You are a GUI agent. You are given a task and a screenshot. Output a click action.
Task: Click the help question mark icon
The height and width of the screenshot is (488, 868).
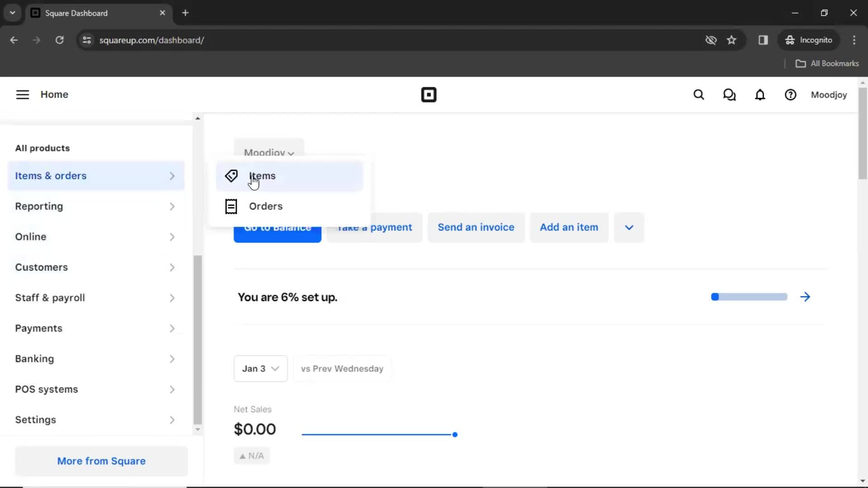pos(791,95)
